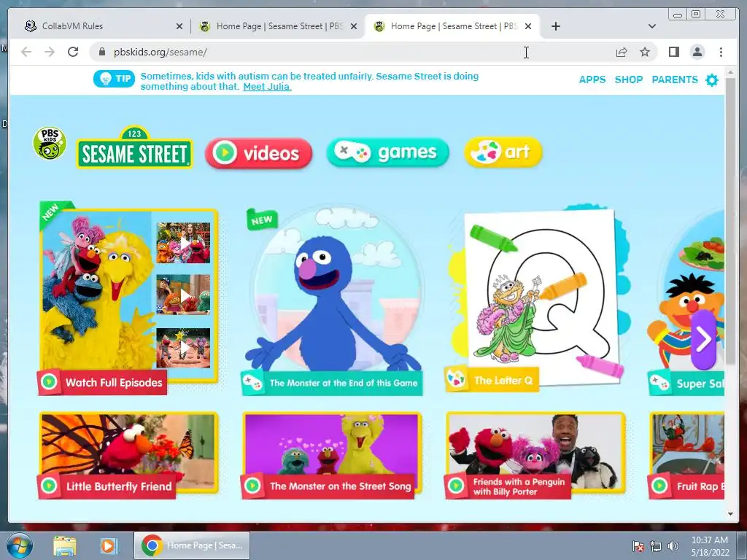
Task: Click the browser forward arrow
Action: [x=50, y=52]
